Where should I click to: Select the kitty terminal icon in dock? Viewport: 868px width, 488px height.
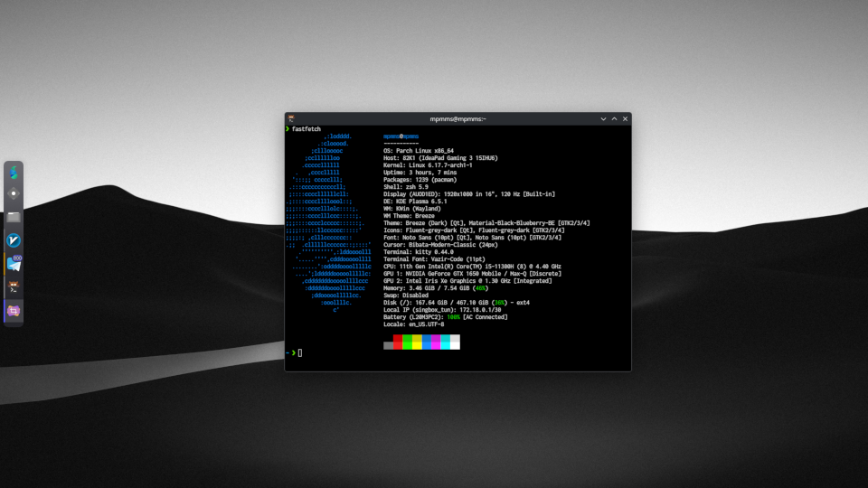pos(14,287)
